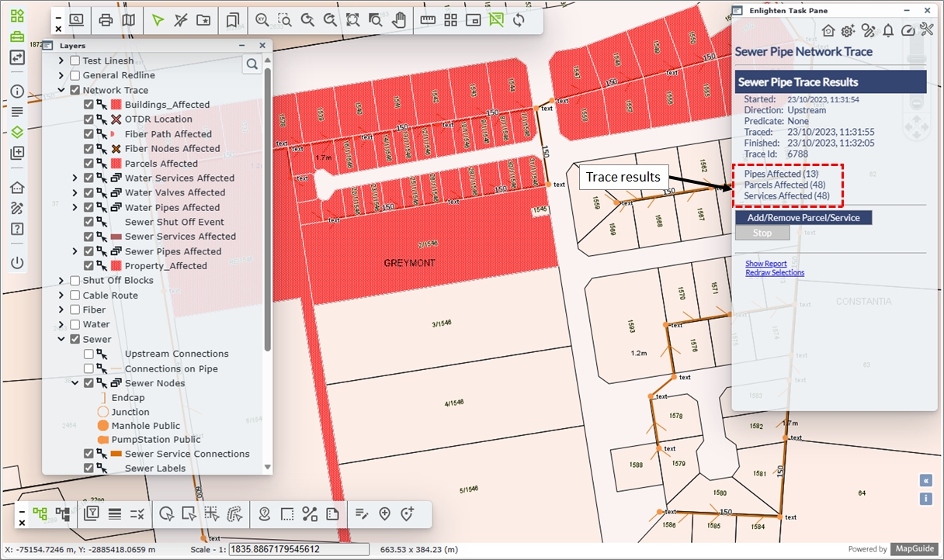The height and width of the screenshot is (560, 944).
Task: Open the wrench tools icon in Task Pane
Action: 926,30
